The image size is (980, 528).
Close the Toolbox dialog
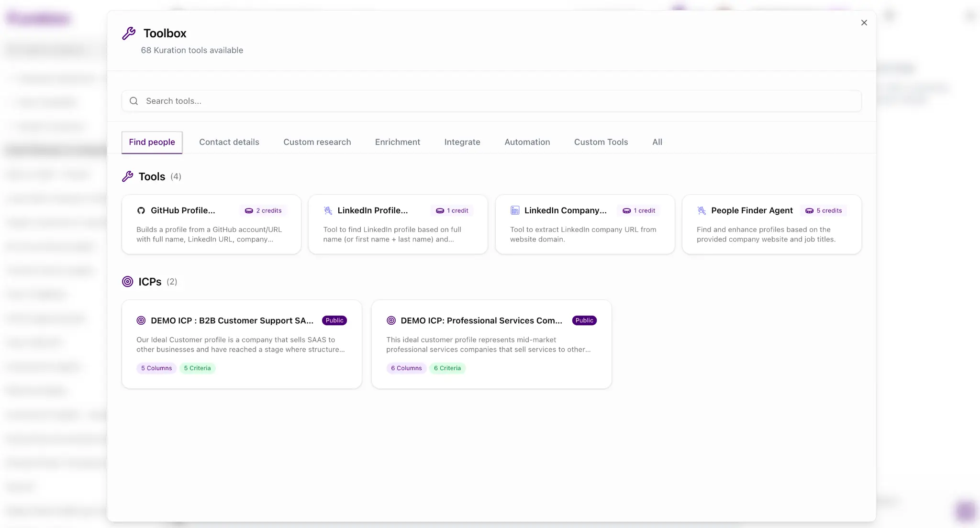[x=864, y=22]
